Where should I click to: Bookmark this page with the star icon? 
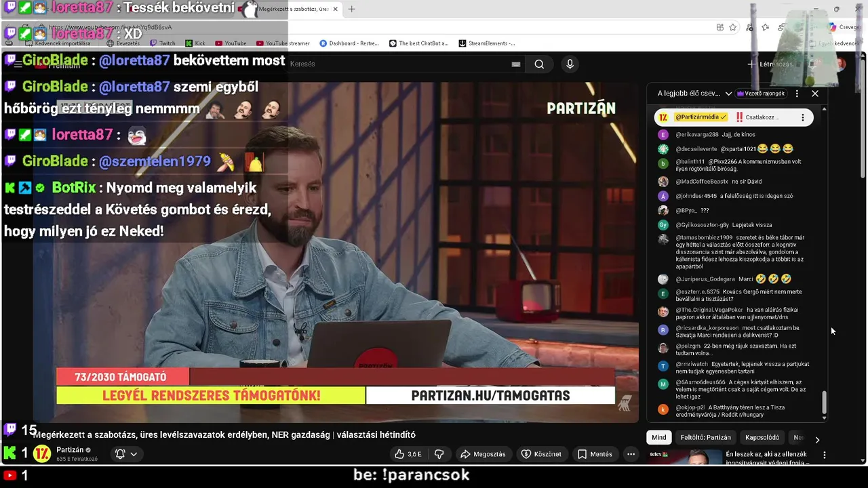pyautogui.click(x=733, y=27)
